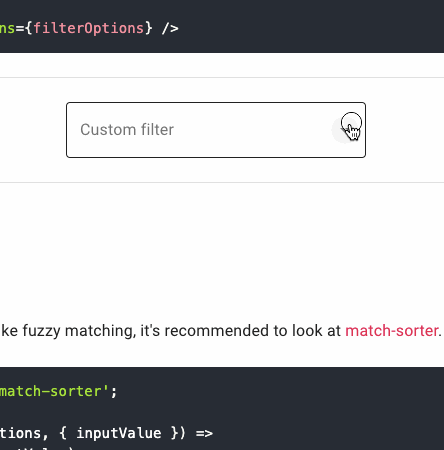
Task: Follow the match-sorter link
Action: click(392, 331)
